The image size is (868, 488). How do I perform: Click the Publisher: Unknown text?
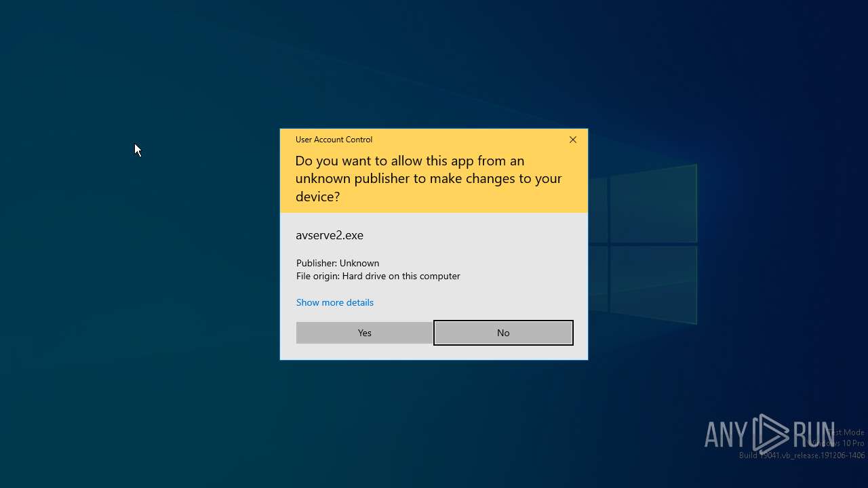pos(338,263)
